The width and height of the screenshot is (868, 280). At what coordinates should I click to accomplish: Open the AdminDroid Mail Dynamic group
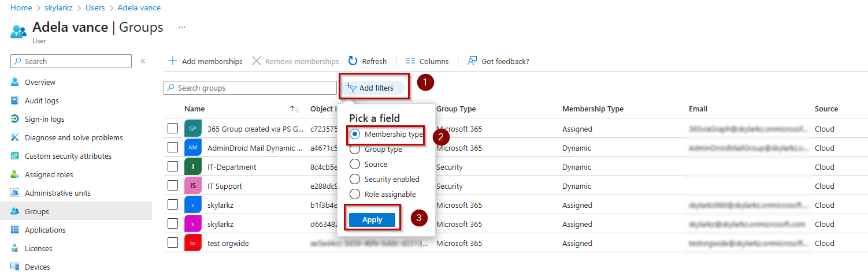pos(255,148)
